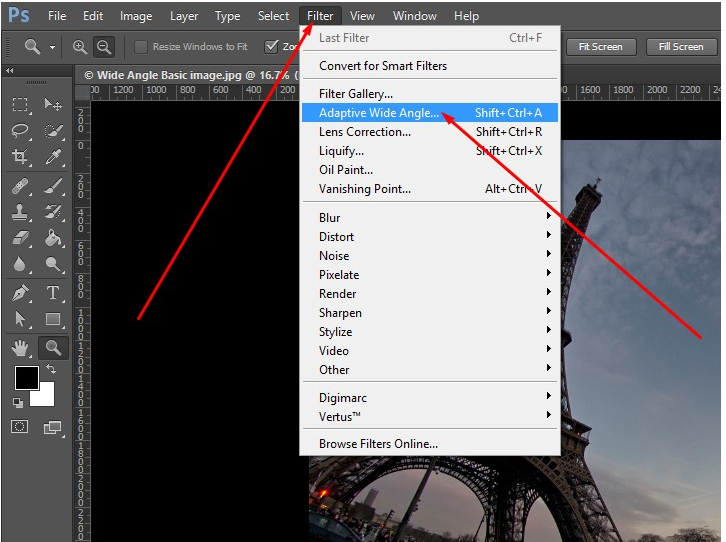Reset default foreground and background colors
Screen dimensions: 726x542
point(18,403)
